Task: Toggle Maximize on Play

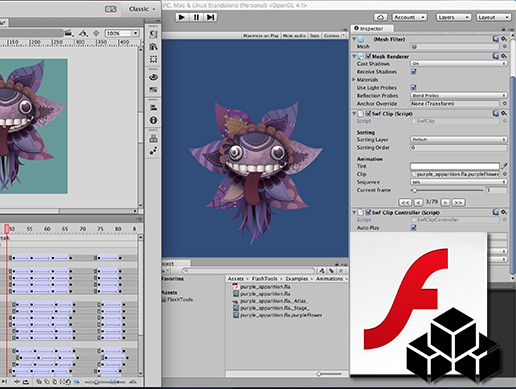Action: pos(261,35)
